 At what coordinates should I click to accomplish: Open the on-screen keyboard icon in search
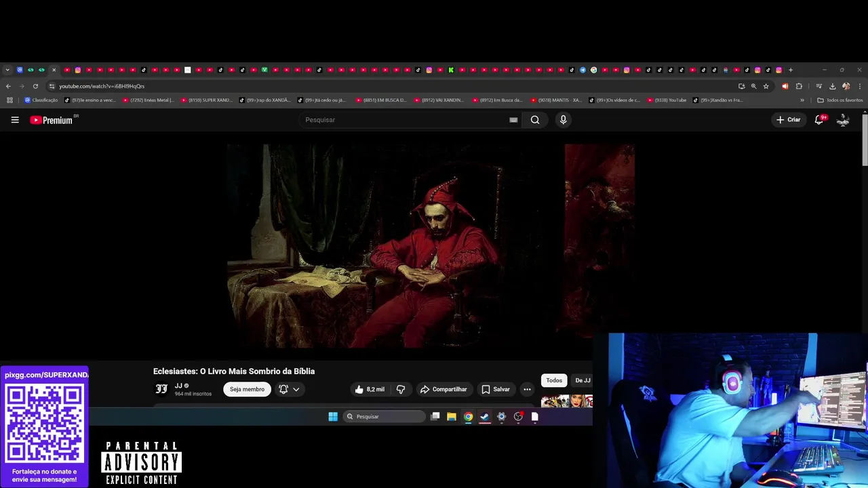(x=513, y=120)
